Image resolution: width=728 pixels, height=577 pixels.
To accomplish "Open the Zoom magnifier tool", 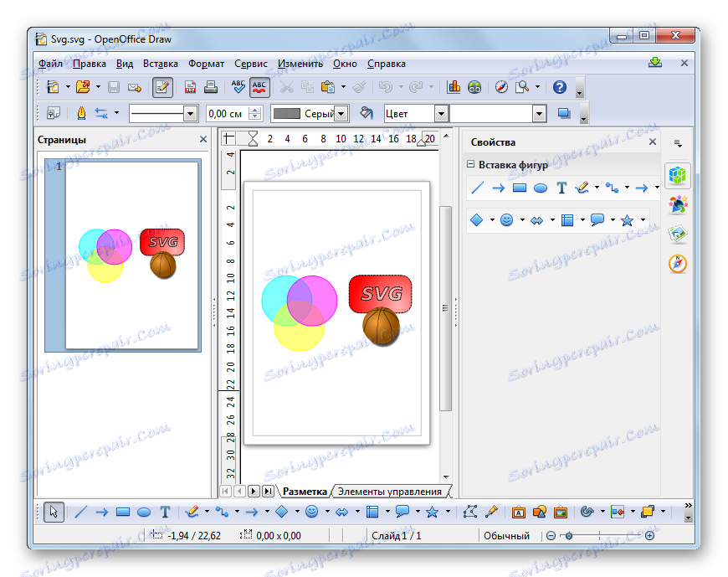I will (522, 87).
